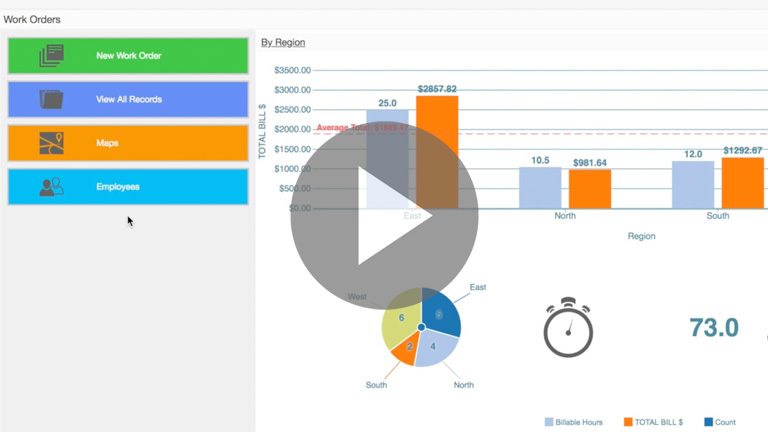The height and width of the screenshot is (432, 768).
Task: Select the North orange total bill bar
Action: pos(589,188)
